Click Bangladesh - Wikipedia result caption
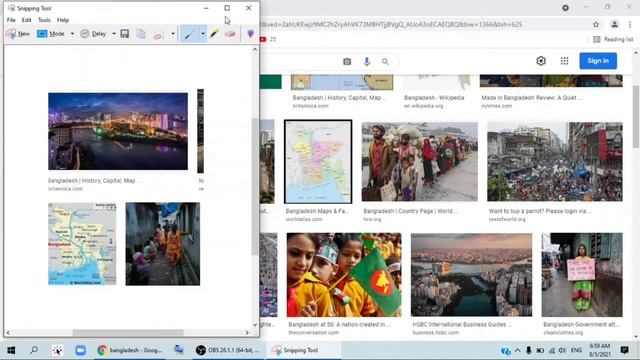The width and height of the screenshot is (640, 360). pyautogui.click(x=434, y=98)
